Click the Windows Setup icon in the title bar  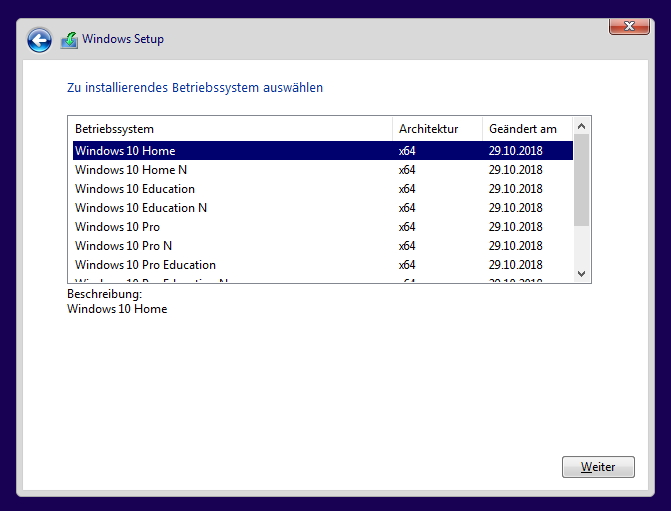(69, 40)
